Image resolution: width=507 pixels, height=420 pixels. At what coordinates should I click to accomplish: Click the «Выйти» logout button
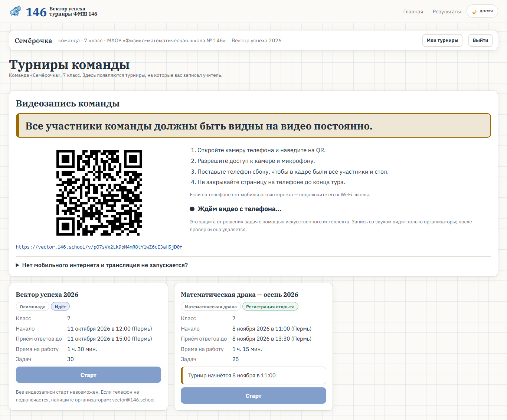(480, 40)
